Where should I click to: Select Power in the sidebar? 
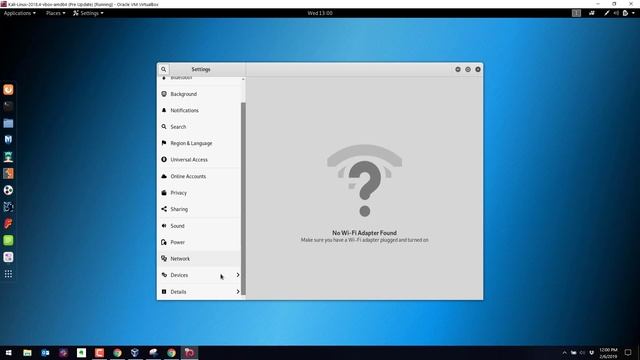click(x=199, y=242)
